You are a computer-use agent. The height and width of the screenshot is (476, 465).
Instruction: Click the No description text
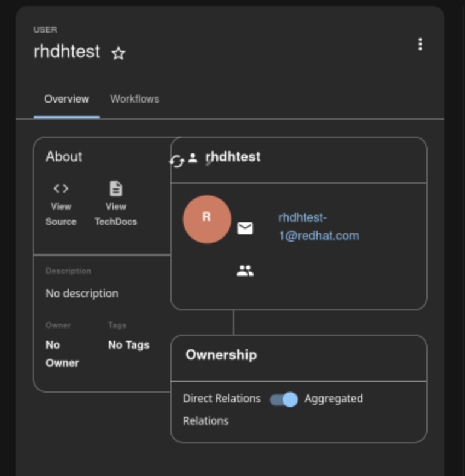click(82, 294)
